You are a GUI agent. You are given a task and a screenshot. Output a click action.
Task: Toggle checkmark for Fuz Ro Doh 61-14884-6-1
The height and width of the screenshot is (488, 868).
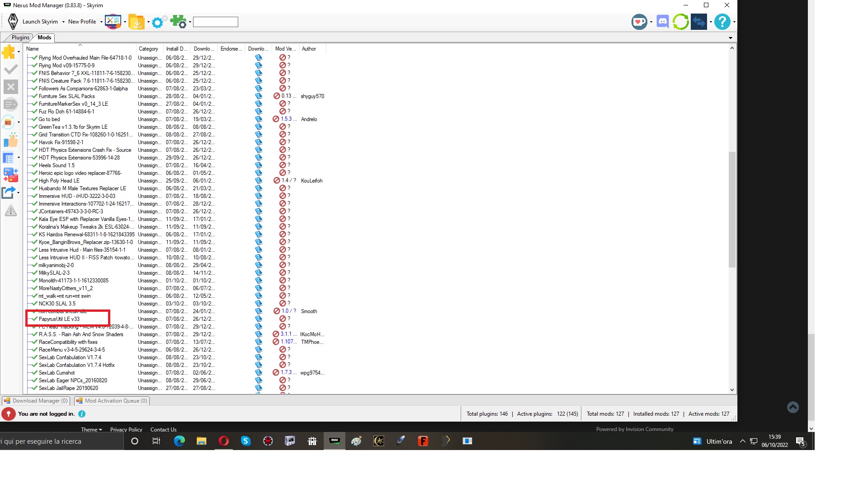tap(34, 112)
